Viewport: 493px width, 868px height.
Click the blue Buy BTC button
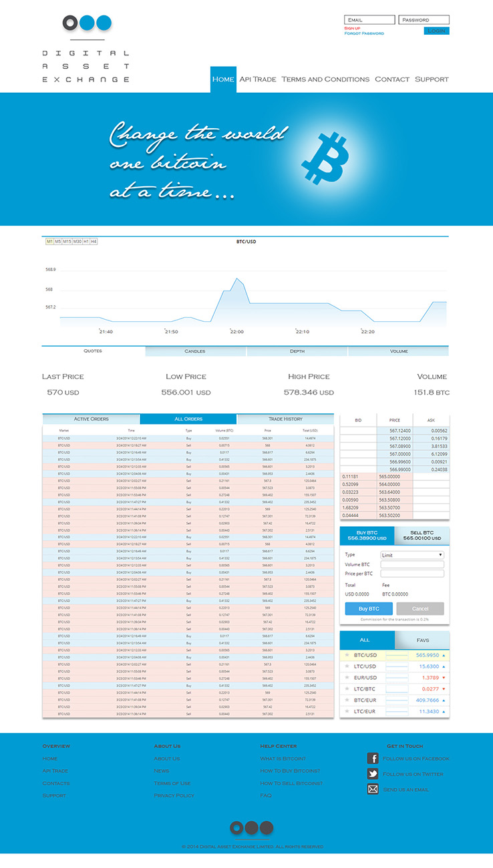click(x=369, y=609)
